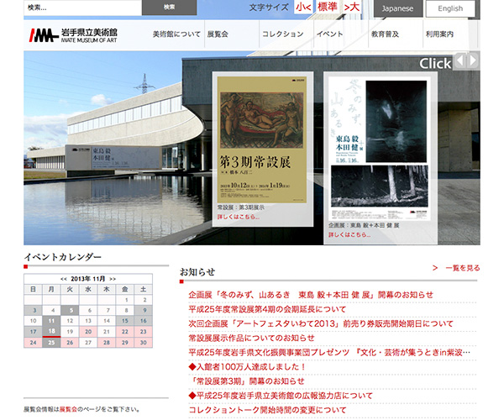This screenshot has height=420, width=504.
Task: Open the イベント menu
Action: 329,34
